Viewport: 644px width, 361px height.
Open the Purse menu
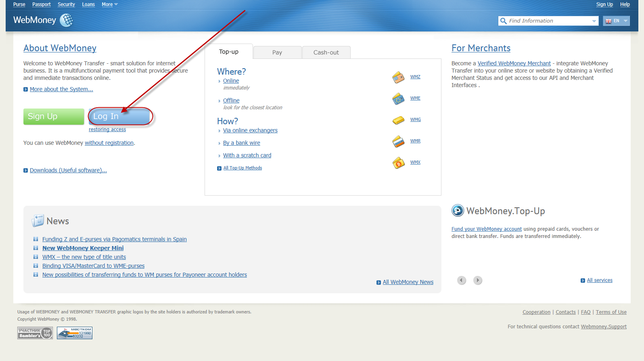(19, 4)
